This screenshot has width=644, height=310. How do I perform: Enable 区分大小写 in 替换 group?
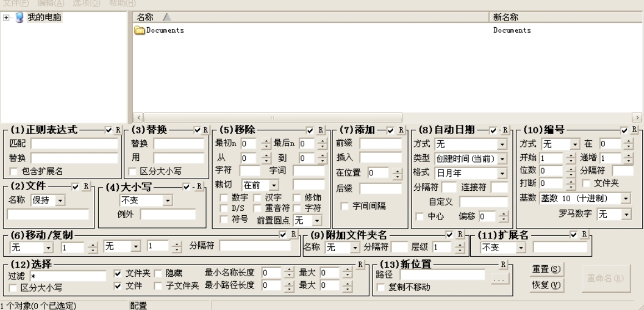[x=132, y=171]
